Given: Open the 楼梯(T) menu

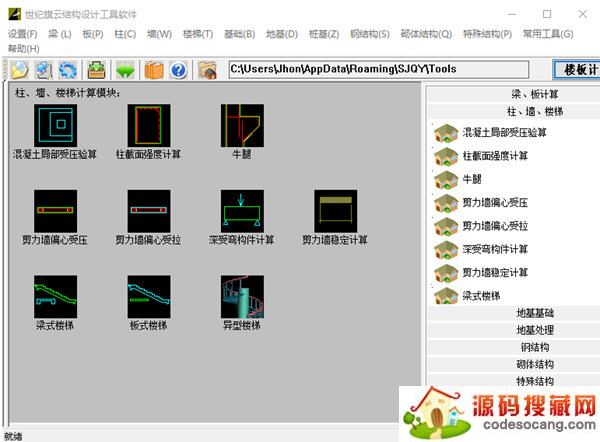Looking at the screenshot, I should click(198, 34).
